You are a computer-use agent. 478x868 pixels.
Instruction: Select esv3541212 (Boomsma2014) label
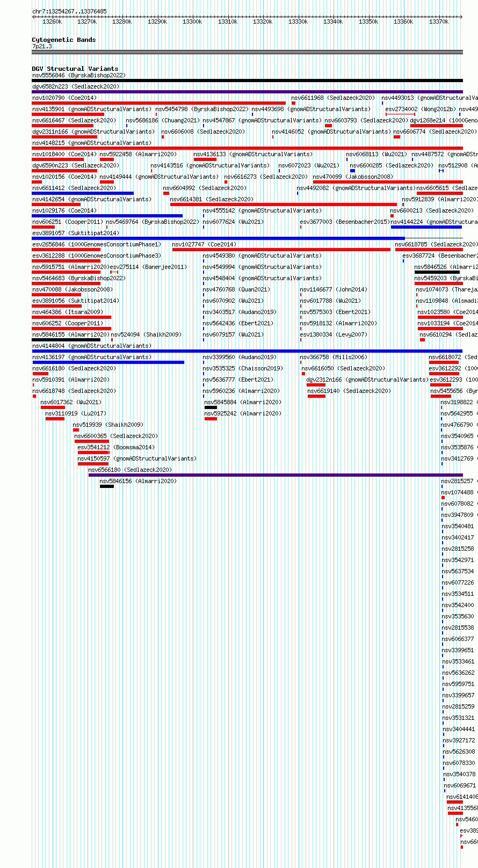tap(117, 447)
